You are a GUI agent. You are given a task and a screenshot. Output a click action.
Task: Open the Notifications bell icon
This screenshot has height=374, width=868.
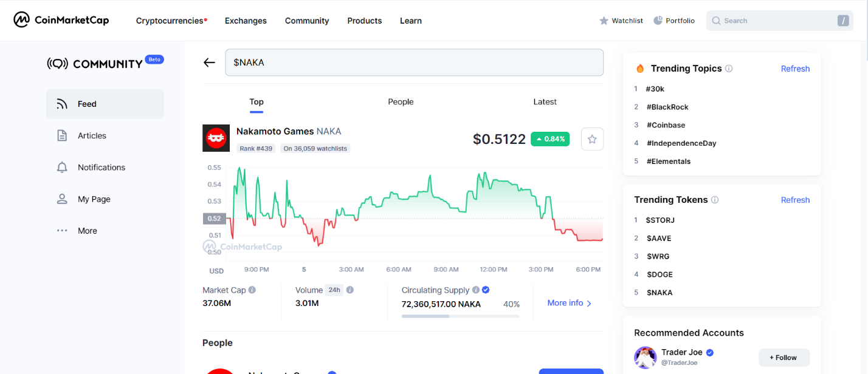point(62,168)
